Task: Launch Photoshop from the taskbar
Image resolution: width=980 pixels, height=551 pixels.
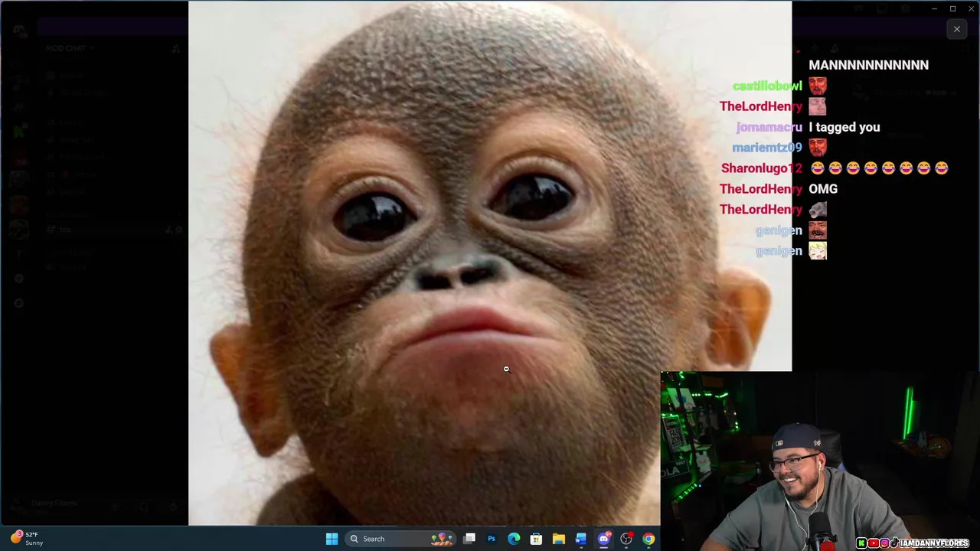Action: click(x=492, y=539)
